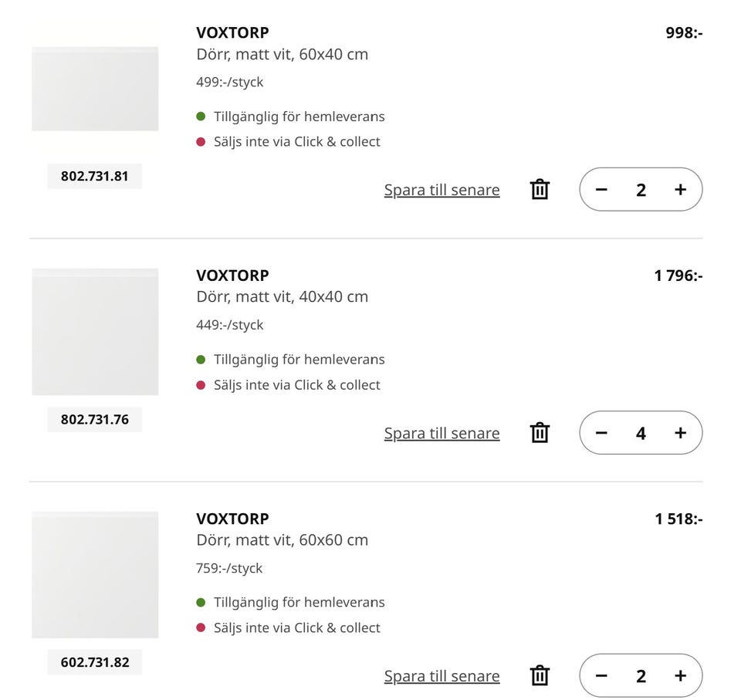Edit the quantity field showing 4

click(641, 433)
